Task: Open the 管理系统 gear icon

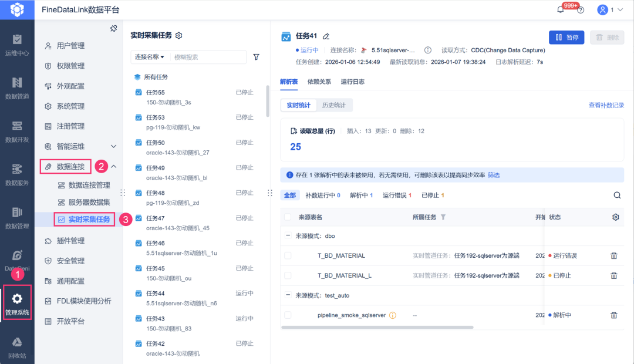Action: pyautogui.click(x=17, y=299)
